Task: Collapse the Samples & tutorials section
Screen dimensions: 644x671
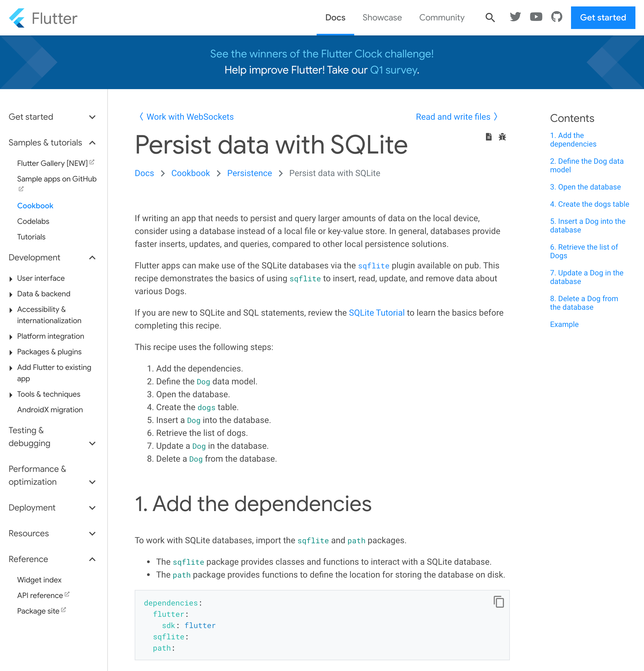Action: [92, 143]
